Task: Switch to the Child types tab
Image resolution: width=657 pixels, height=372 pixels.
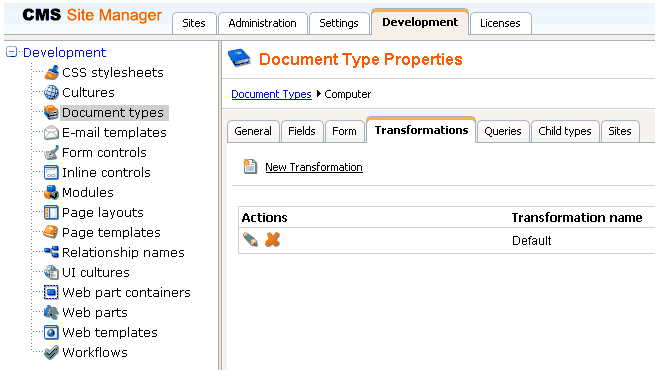Action: 565,131
